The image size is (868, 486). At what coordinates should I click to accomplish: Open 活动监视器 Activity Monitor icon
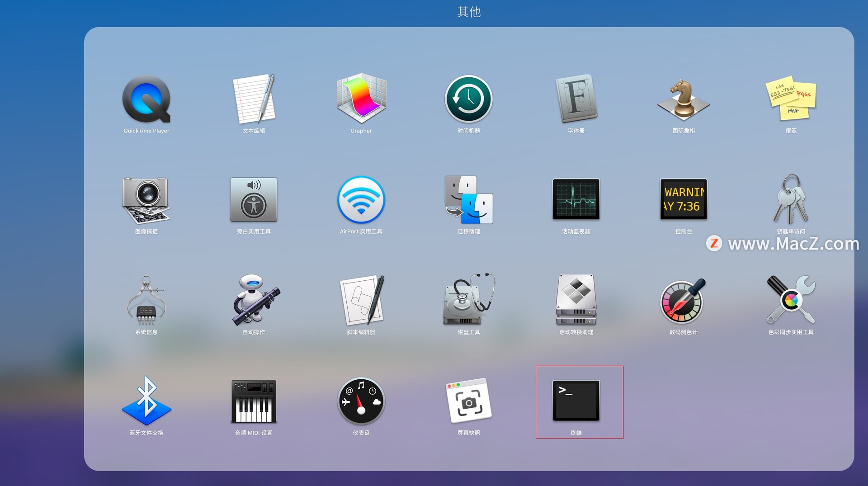click(x=576, y=199)
